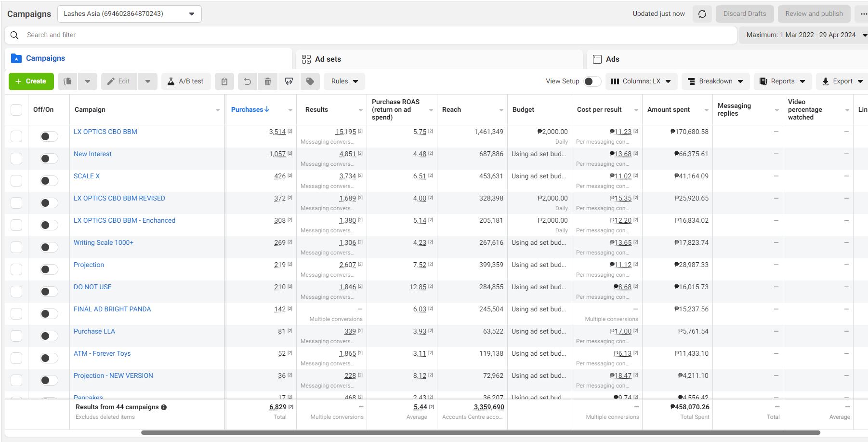Screen dimensions: 868x442
Task: Click the total Purchases value 6,829
Action: pyautogui.click(x=278, y=407)
